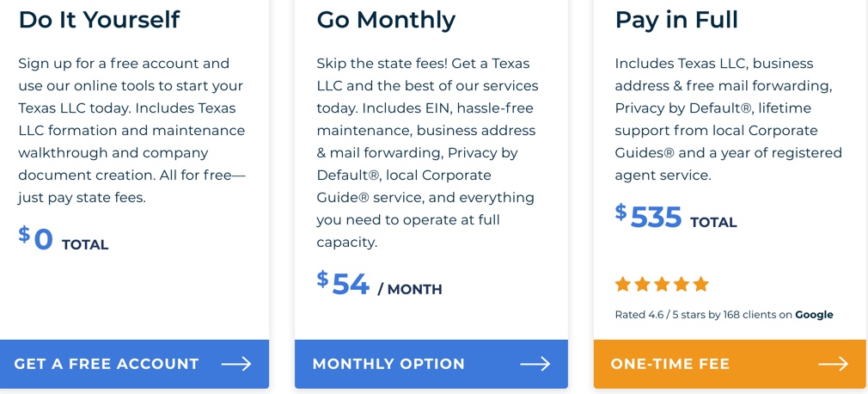Image resolution: width=868 pixels, height=394 pixels.
Task: Select the MONTHLY OPTION button
Action: pos(431,364)
